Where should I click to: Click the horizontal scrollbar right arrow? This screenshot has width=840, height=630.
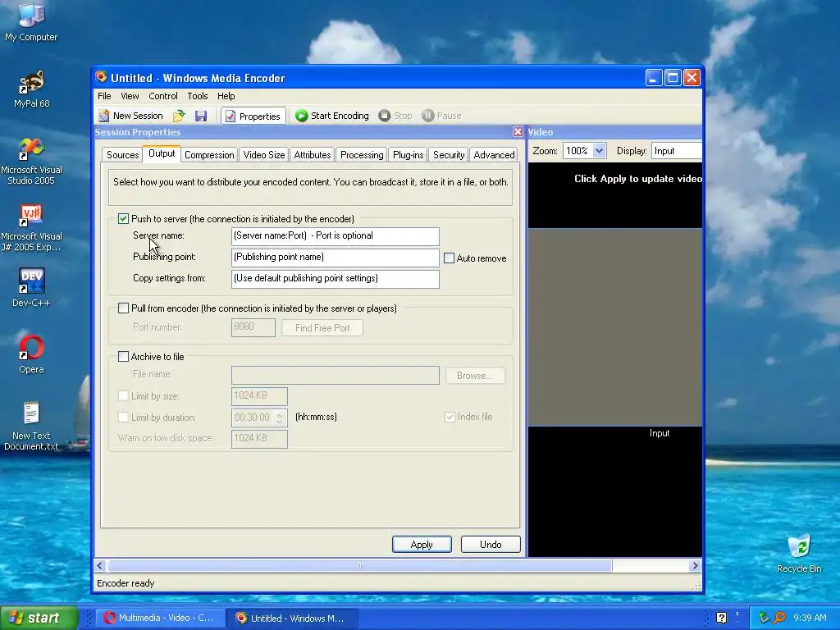click(695, 566)
